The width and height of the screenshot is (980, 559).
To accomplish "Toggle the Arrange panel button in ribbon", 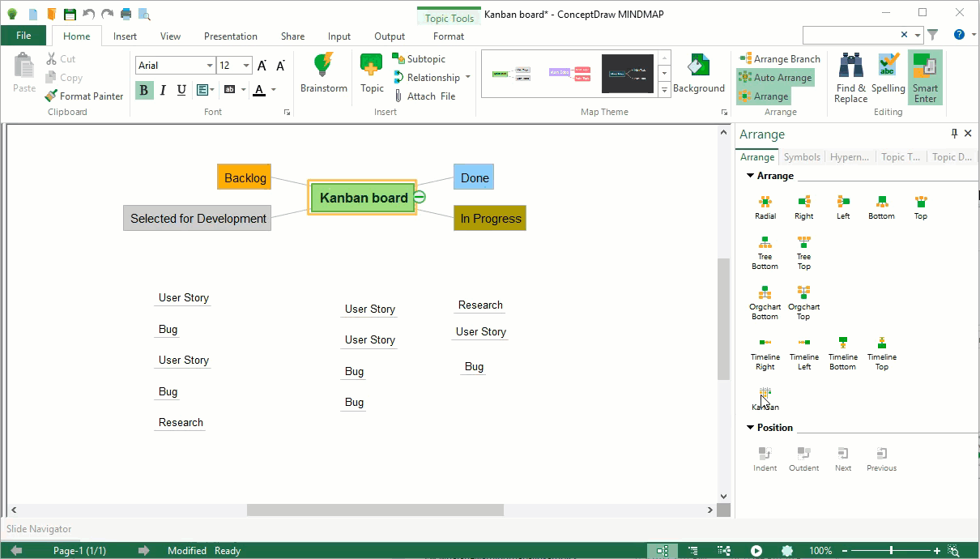I will pyautogui.click(x=763, y=96).
